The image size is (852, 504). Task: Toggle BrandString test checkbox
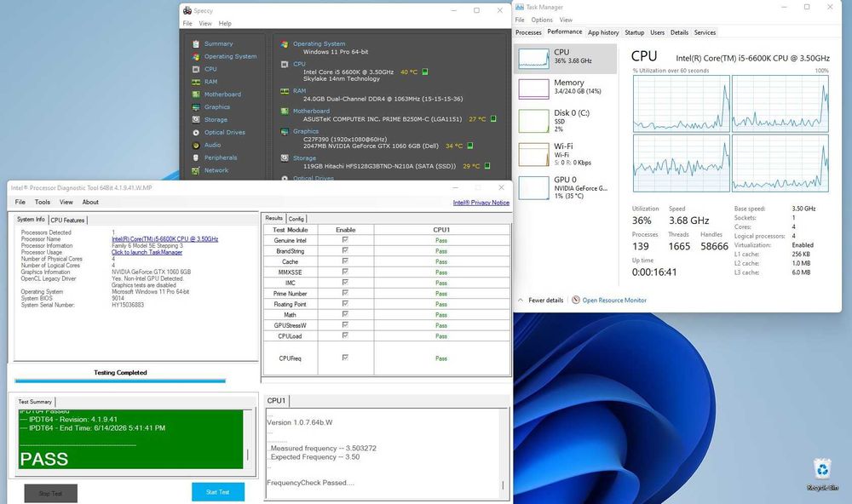coord(345,250)
